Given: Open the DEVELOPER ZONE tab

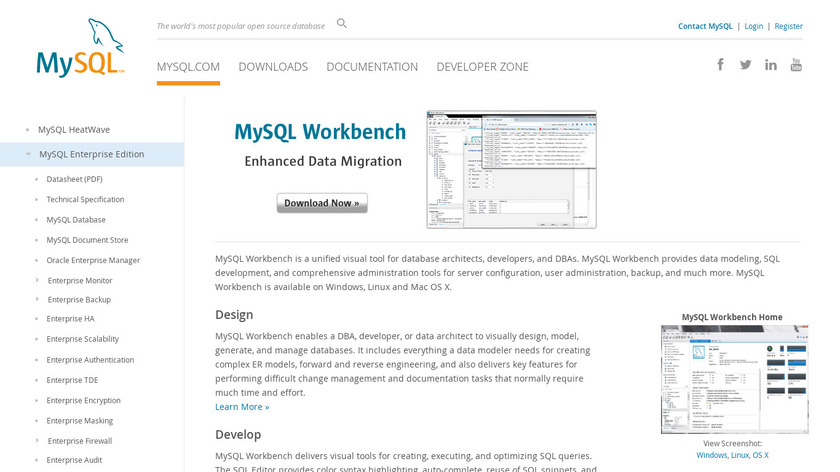Looking at the screenshot, I should (482, 67).
